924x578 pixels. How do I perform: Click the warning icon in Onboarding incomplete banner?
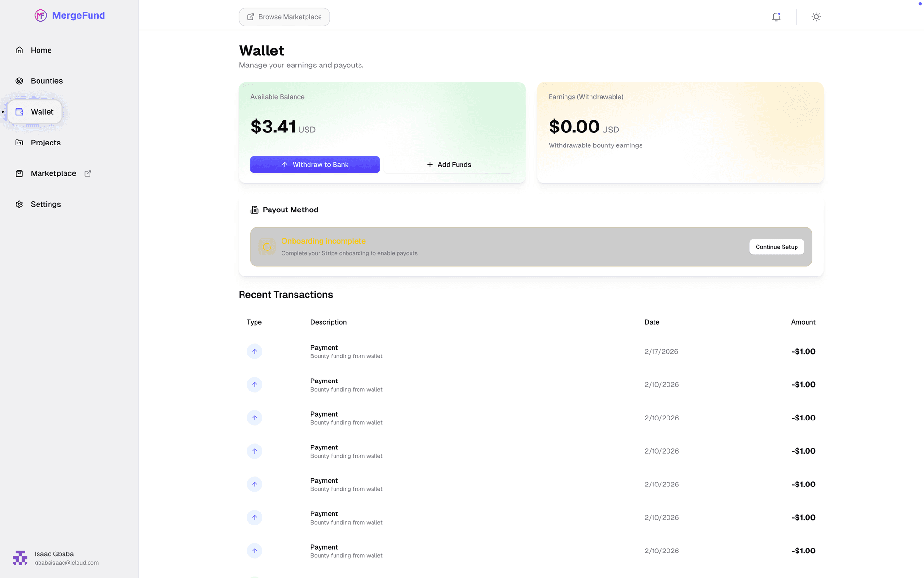(x=267, y=247)
